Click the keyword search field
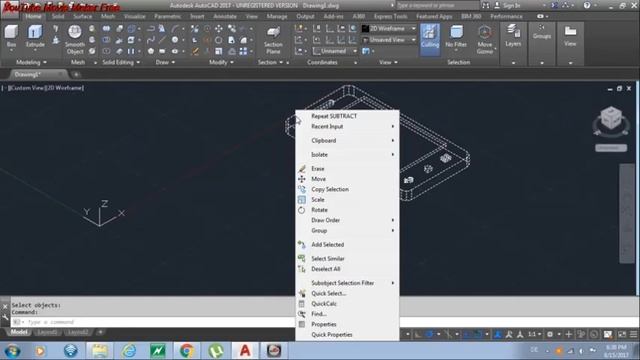This screenshot has height=360, width=640. (x=437, y=5)
